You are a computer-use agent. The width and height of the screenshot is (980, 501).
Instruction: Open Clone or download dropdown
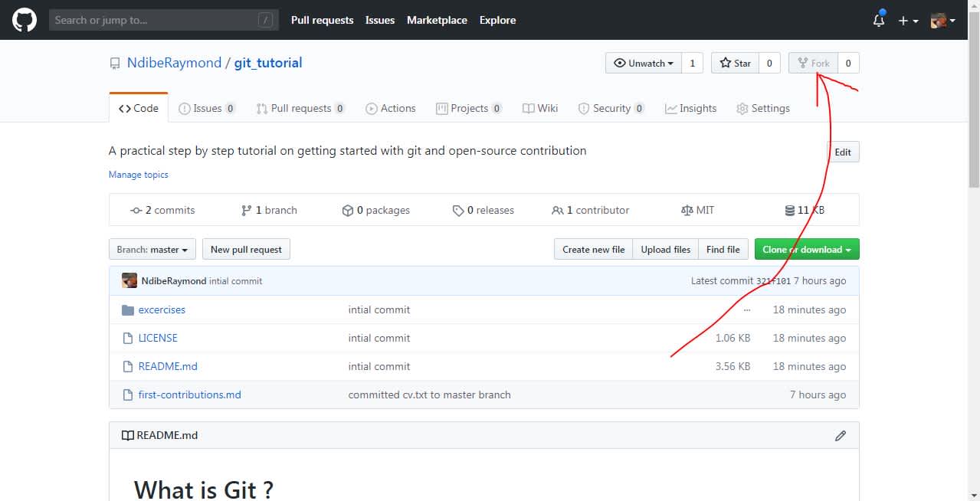[x=807, y=249]
